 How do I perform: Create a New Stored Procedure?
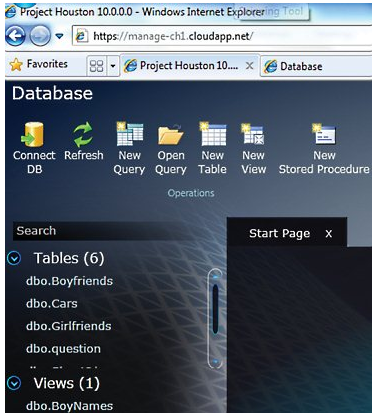[x=324, y=134]
